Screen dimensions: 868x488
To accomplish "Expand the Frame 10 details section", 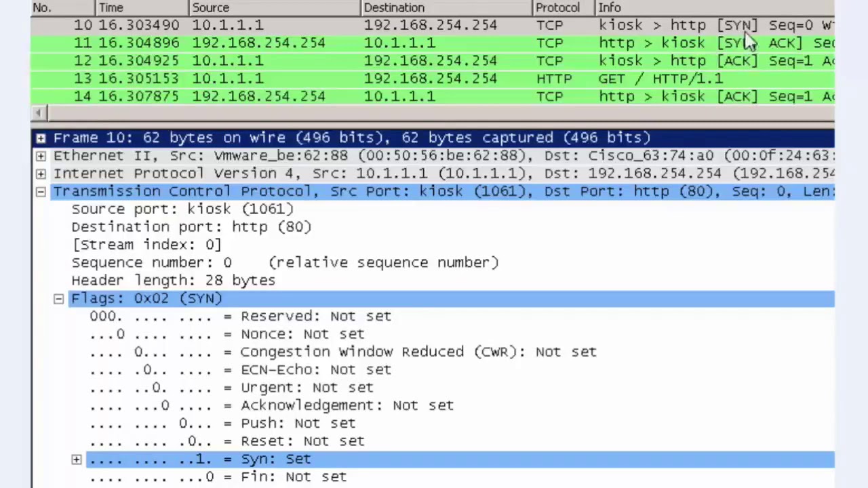I will (40, 138).
